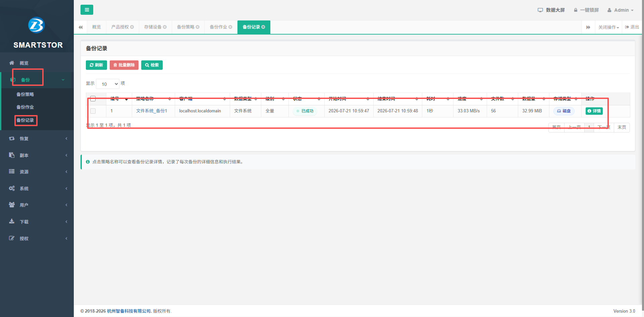Image resolution: width=644 pixels, height=317 pixels.
Task: Expand the 恢复 sidebar menu
Action: (x=37, y=139)
